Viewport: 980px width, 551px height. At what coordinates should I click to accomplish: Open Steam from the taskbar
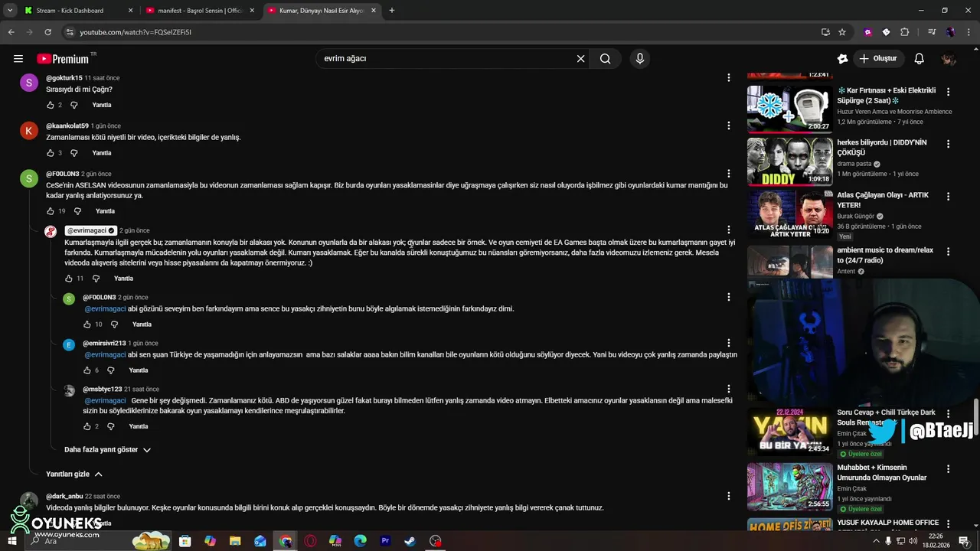click(x=410, y=541)
